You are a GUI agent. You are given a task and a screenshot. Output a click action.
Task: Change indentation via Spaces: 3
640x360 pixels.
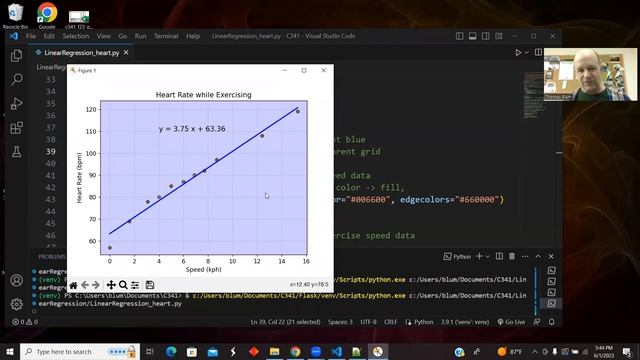(x=340, y=322)
